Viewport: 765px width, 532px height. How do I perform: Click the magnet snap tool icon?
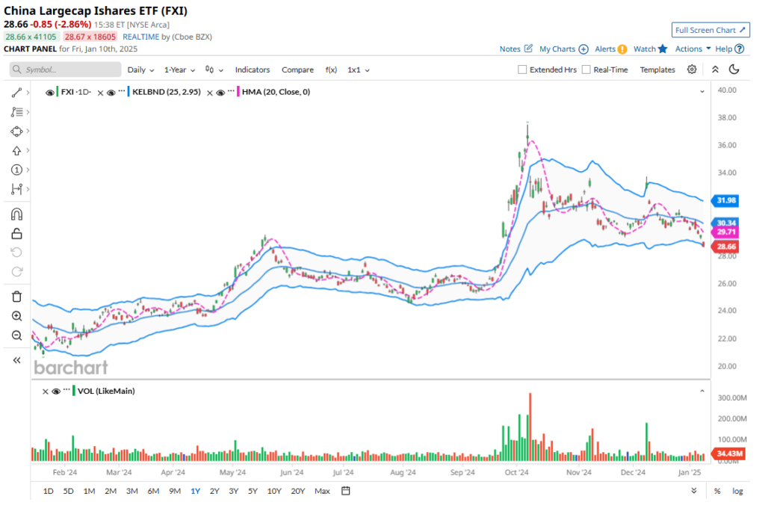point(16,214)
